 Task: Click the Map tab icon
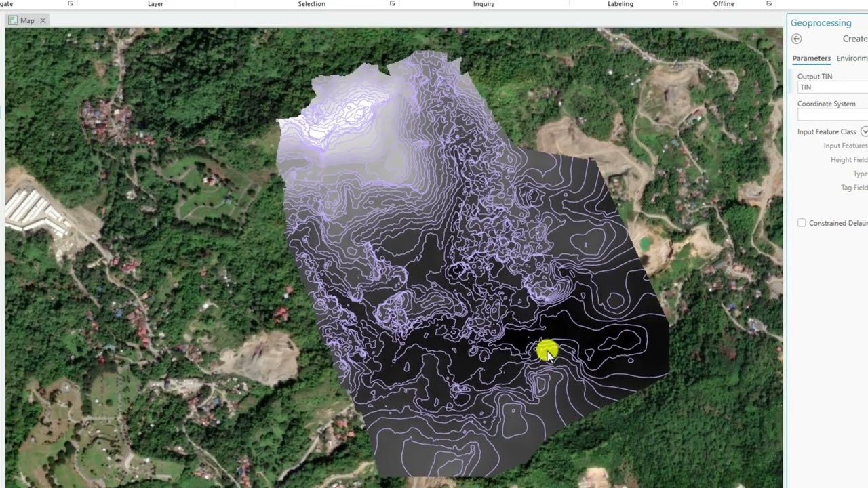[13, 20]
